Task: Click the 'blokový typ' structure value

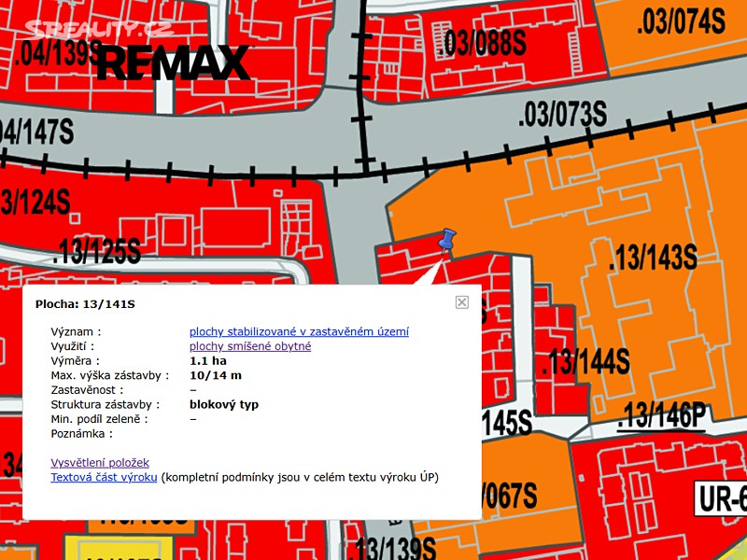Action: [224, 405]
